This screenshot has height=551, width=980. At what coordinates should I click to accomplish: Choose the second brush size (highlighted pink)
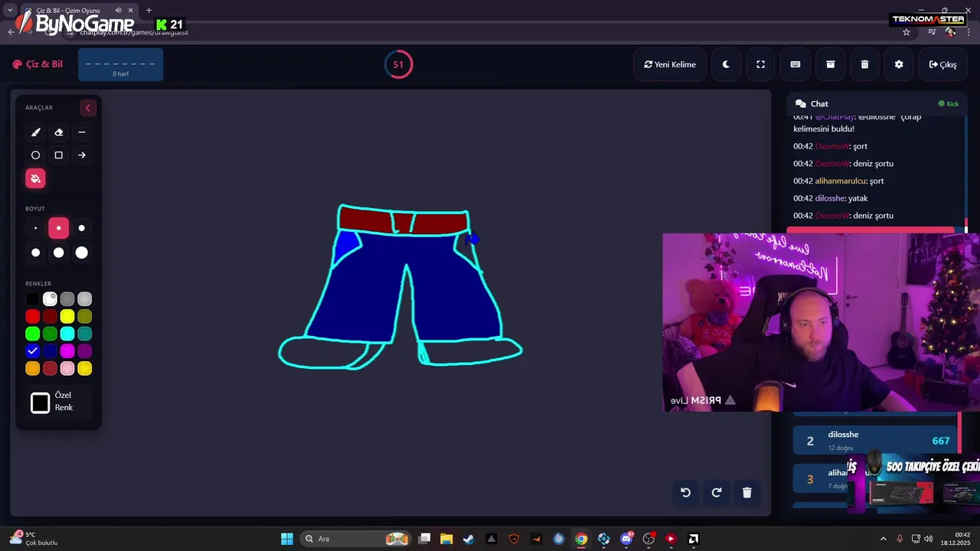click(x=58, y=228)
